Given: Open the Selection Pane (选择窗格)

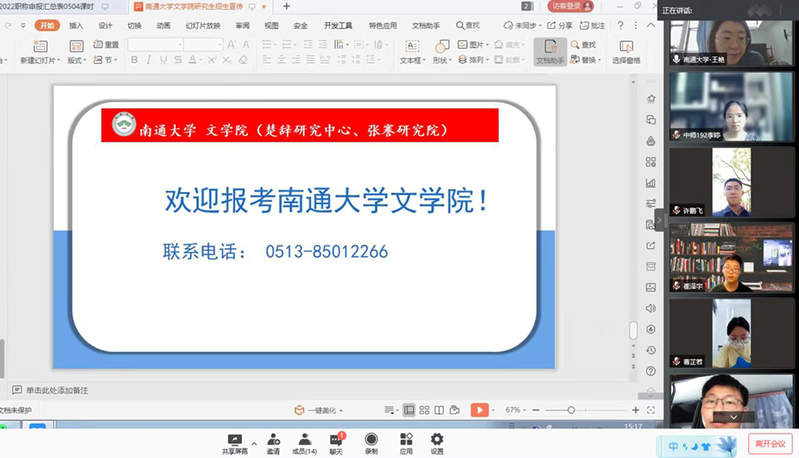Looking at the screenshot, I should (626, 52).
